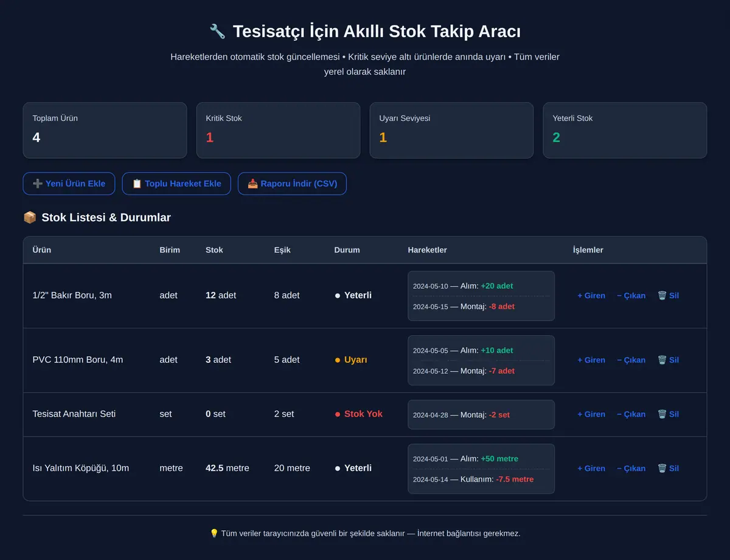Click + Giren for 1/2" Bakır Boru

tap(591, 296)
